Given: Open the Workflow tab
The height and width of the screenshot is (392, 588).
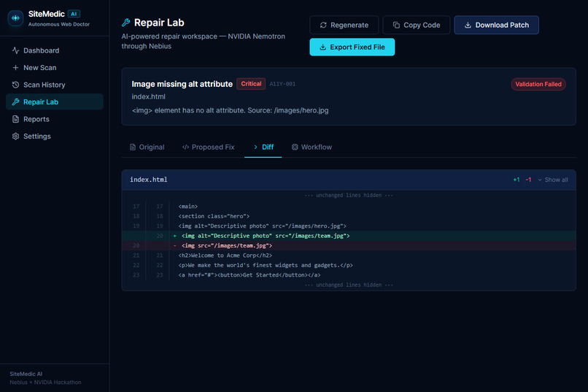Looking at the screenshot, I should tap(312, 147).
